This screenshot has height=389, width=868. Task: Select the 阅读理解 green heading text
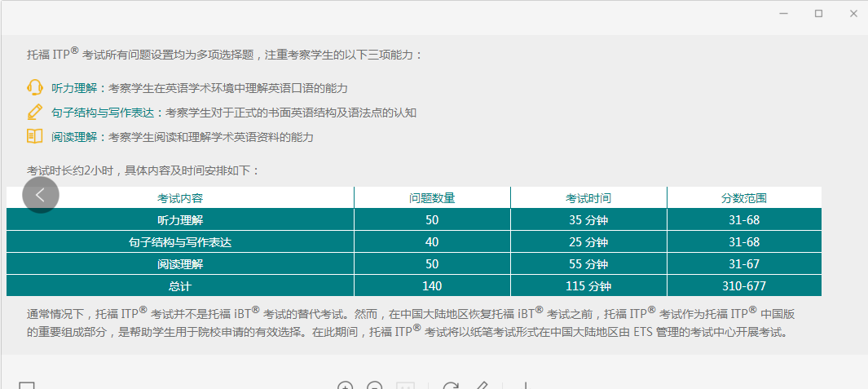(77, 137)
